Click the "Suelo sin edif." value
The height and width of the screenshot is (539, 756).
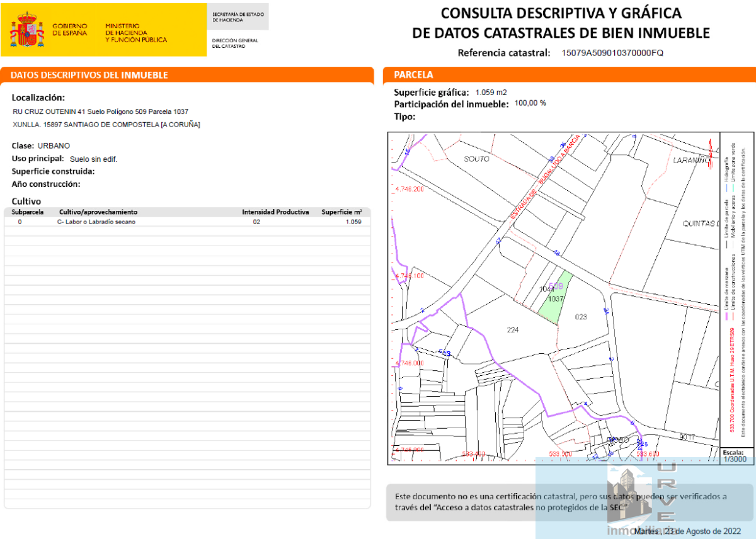pos(93,159)
